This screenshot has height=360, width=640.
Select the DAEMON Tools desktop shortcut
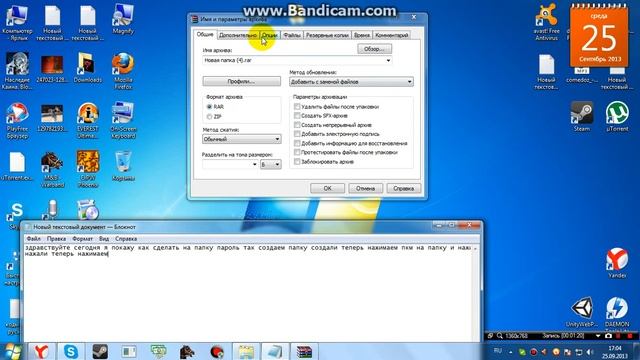[x=617, y=314]
